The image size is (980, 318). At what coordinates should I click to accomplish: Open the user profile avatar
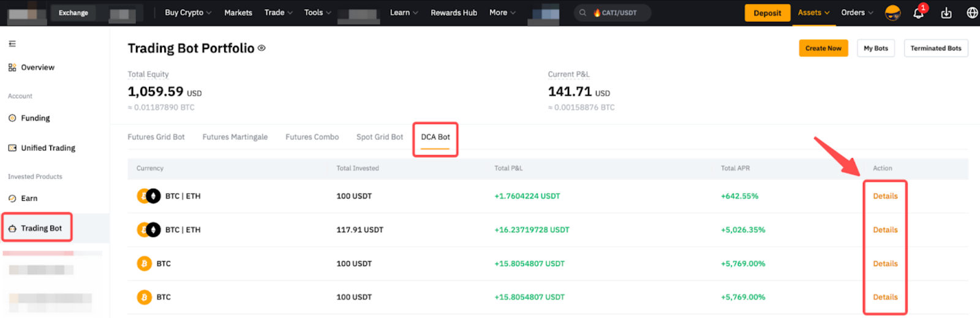pyautogui.click(x=892, y=13)
